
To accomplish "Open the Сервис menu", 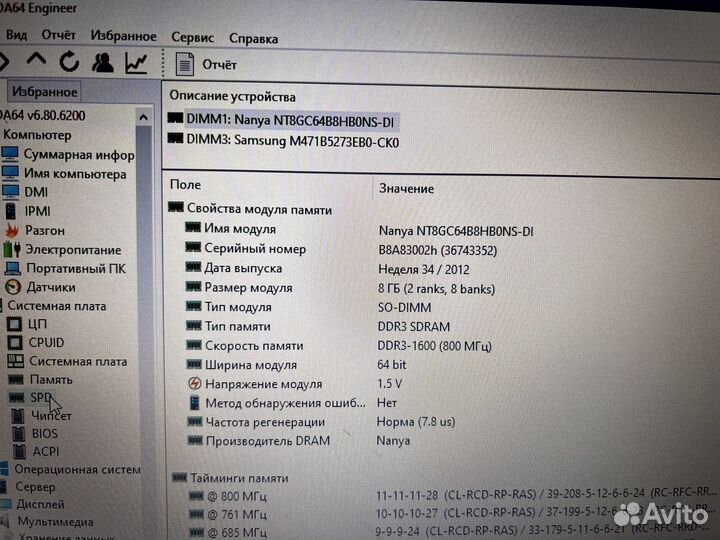I will point(192,38).
